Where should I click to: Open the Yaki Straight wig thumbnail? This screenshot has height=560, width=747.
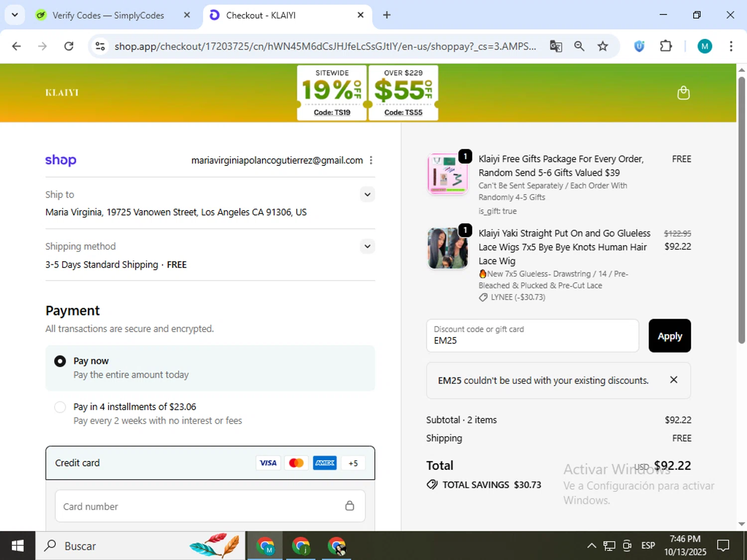[447, 248]
